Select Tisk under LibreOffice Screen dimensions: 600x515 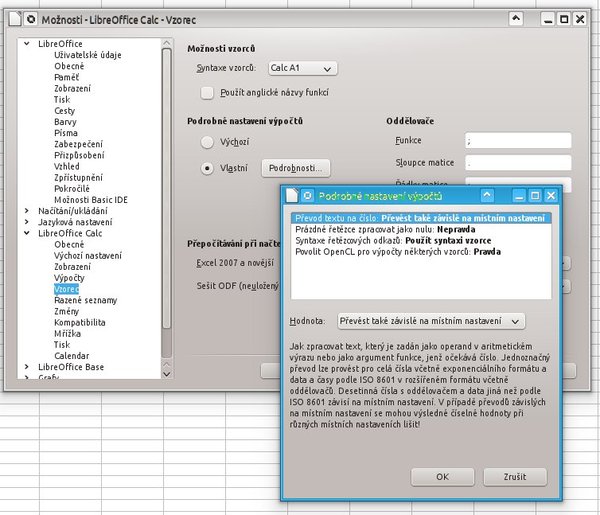click(x=62, y=99)
